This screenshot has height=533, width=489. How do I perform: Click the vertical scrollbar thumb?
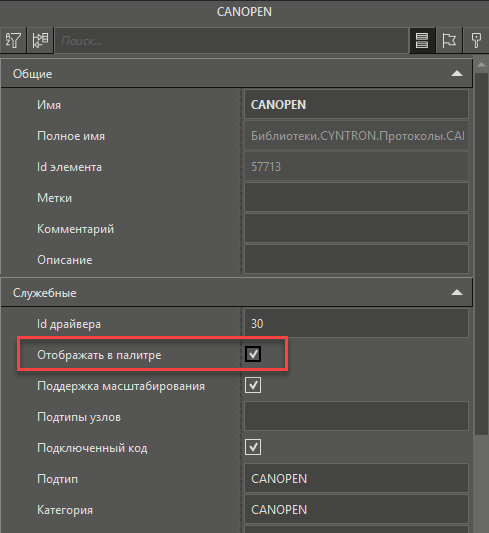tap(481, 253)
